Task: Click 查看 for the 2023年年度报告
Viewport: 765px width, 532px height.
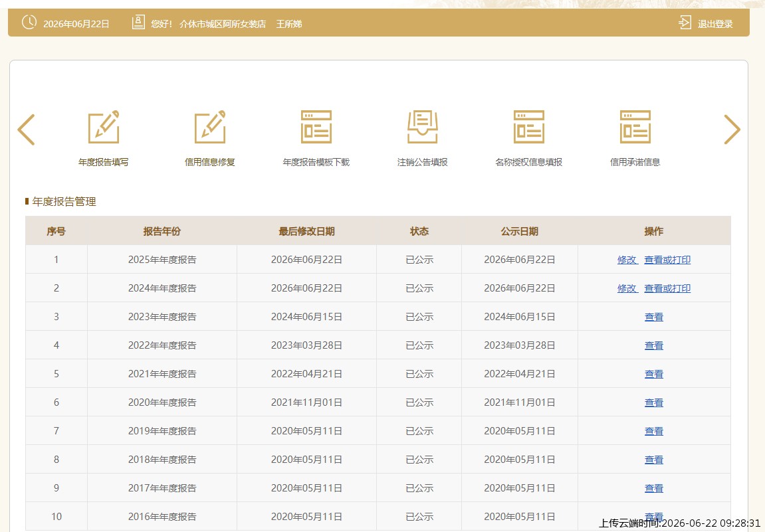Action: coord(654,317)
